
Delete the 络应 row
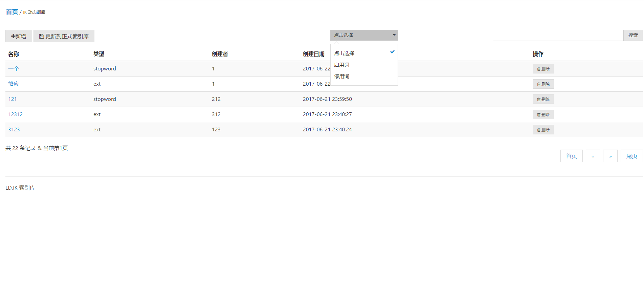tap(543, 84)
